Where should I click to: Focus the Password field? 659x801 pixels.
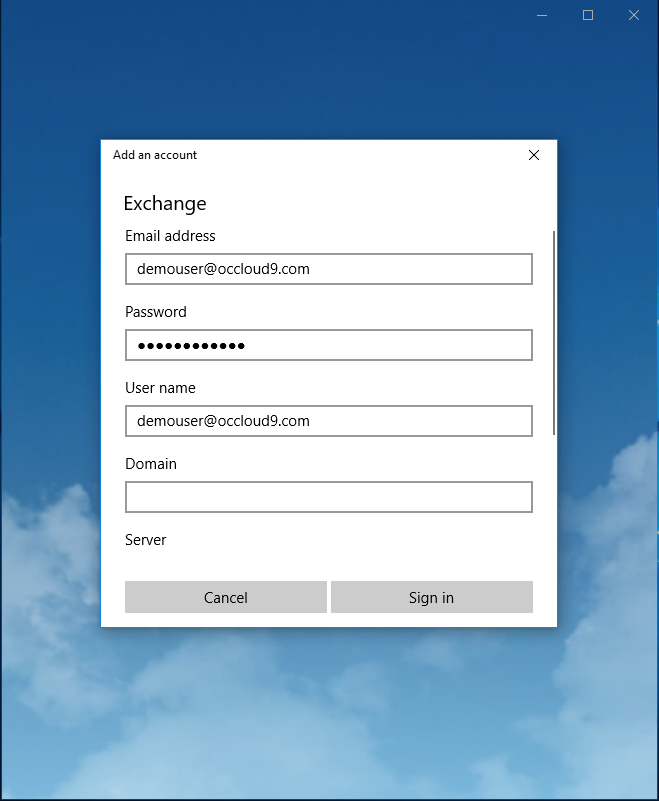[x=329, y=345]
